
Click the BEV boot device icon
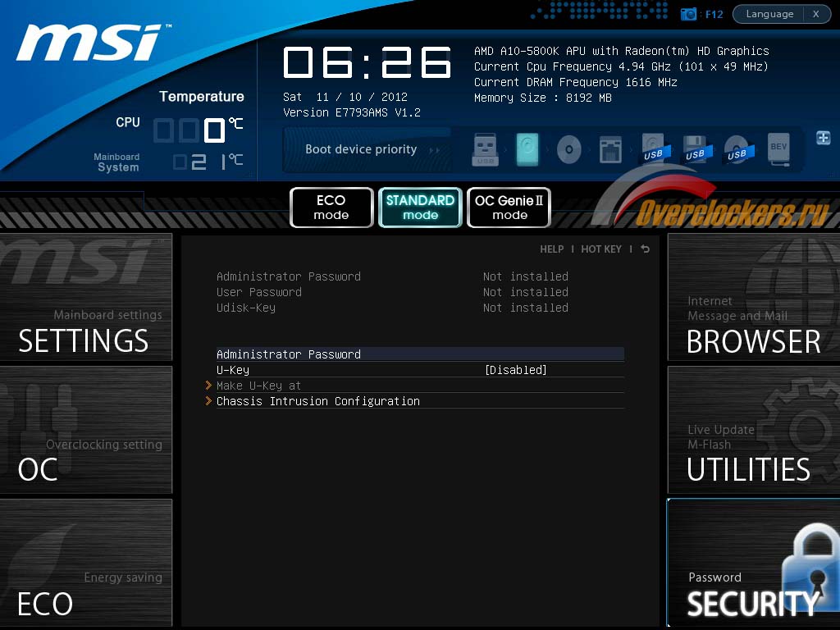coord(779,149)
